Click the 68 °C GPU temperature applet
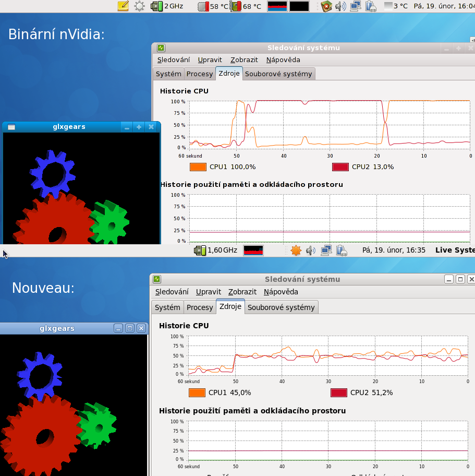This screenshot has width=475, height=476. 246,6
